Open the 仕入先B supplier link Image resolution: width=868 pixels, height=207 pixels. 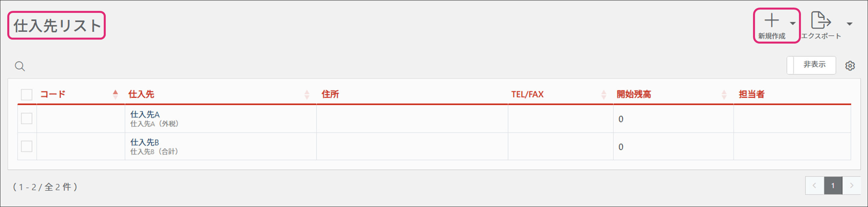(144, 142)
